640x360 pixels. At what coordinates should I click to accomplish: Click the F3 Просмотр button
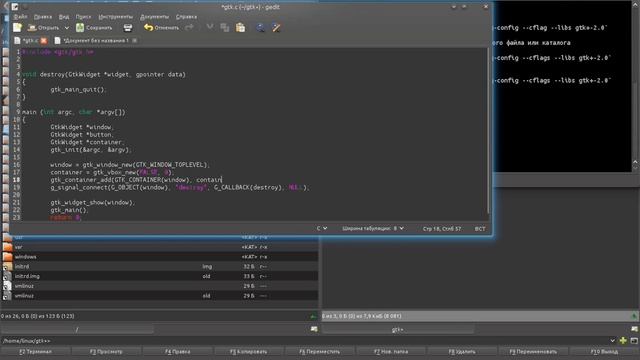click(x=106, y=351)
